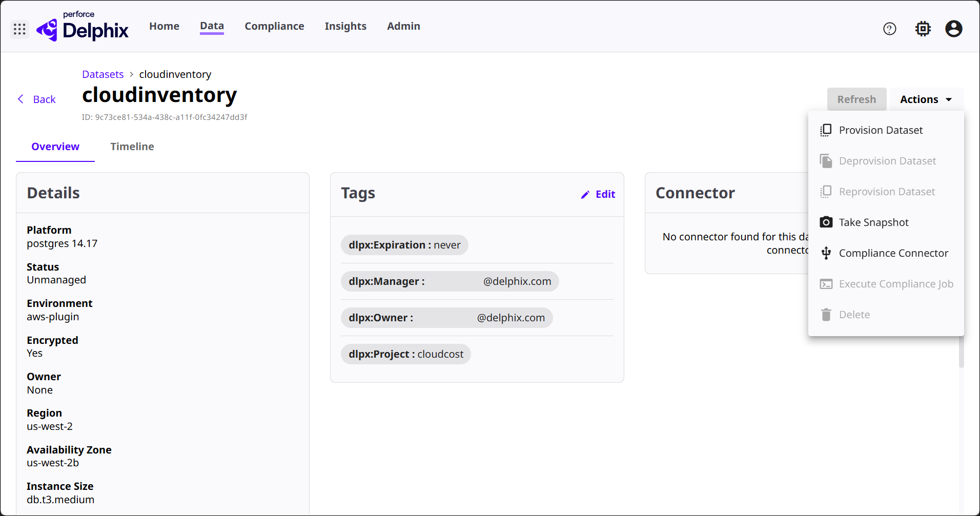Click the Provision Dataset icon

pos(826,130)
